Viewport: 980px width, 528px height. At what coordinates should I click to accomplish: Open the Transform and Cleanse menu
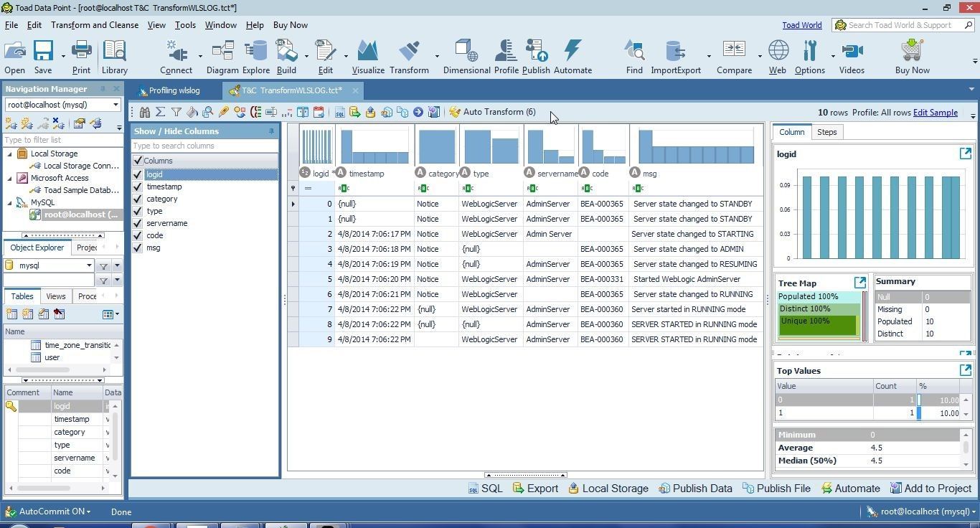click(95, 24)
